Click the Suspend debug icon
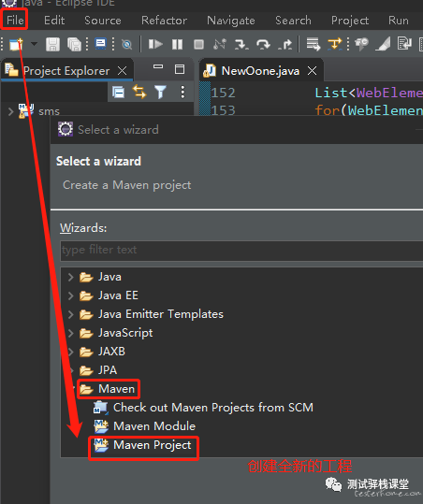The height and width of the screenshot is (504, 423). (x=177, y=44)
